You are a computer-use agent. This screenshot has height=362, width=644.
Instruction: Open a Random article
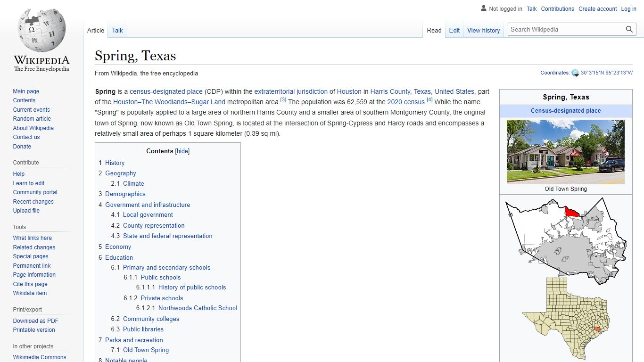[32, 119]
